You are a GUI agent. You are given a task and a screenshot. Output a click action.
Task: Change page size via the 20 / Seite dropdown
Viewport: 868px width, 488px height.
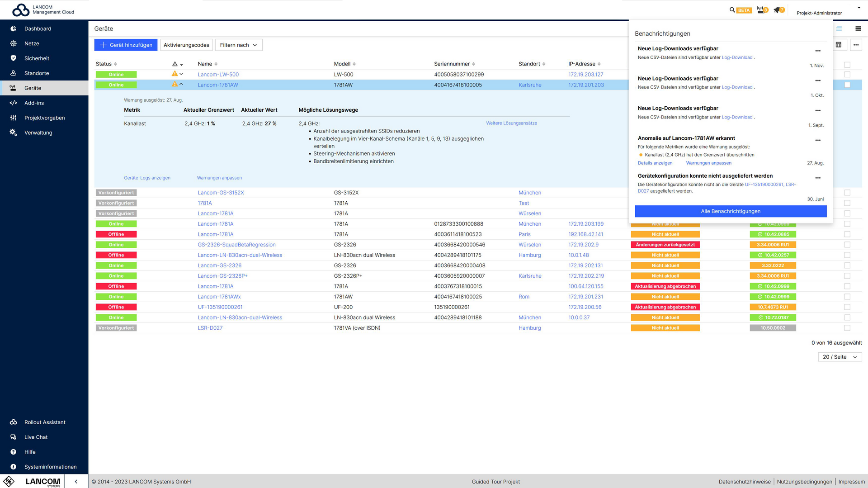tap(839, 356)
